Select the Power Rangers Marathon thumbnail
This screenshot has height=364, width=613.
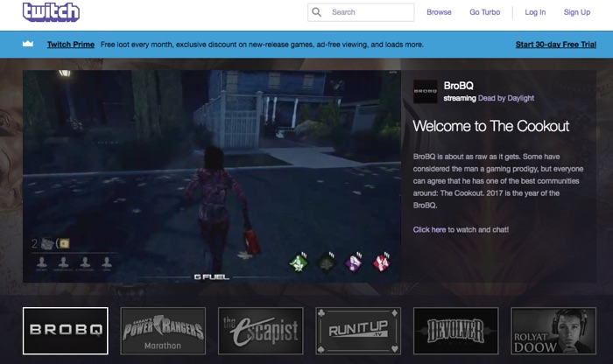pyautogui.click(x=163, y=331)
